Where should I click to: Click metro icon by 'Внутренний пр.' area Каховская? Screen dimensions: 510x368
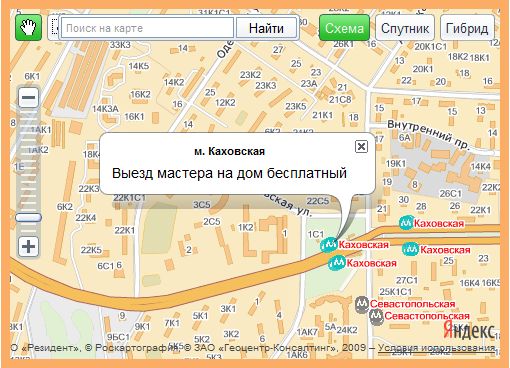[x=406, y=223]
